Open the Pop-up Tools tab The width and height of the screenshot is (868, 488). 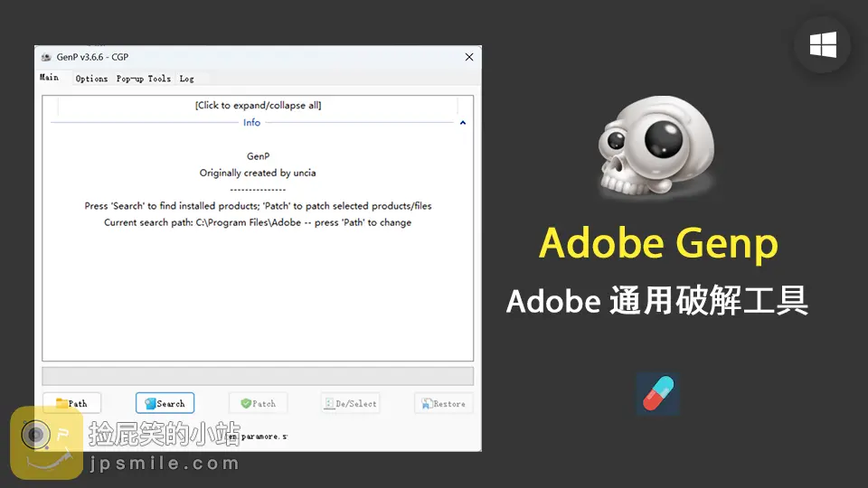pyautogui.click(x=144, y=79)
